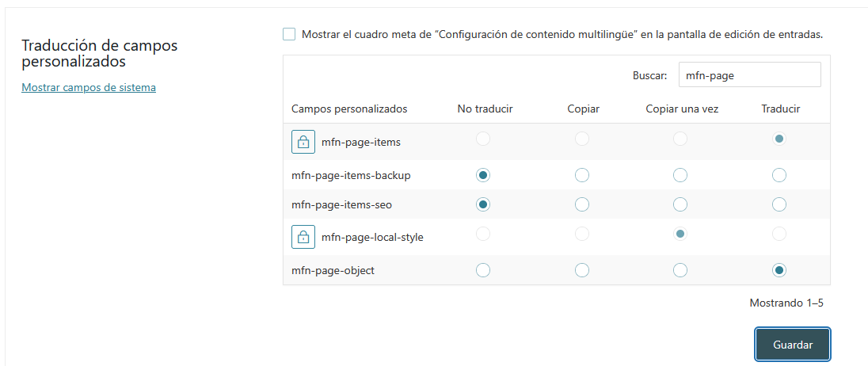
Task: Select Traducir for mfn-page-object
Action: click(779, 270)
